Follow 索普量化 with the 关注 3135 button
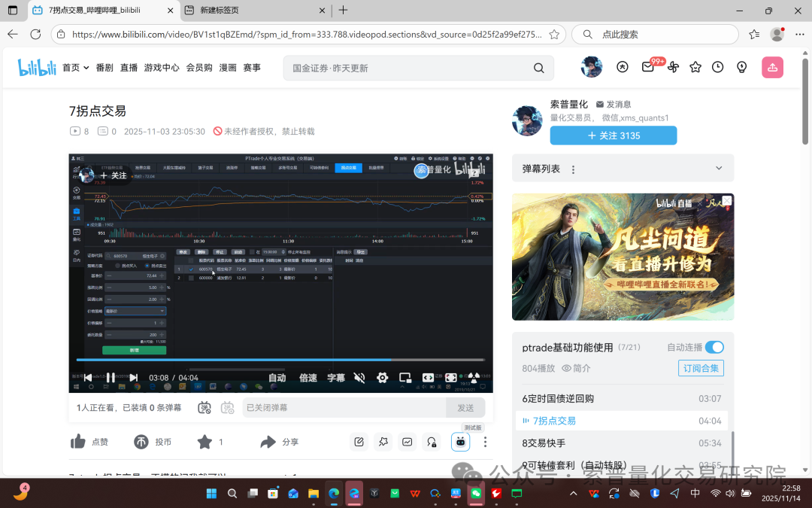 pos(613,135)
